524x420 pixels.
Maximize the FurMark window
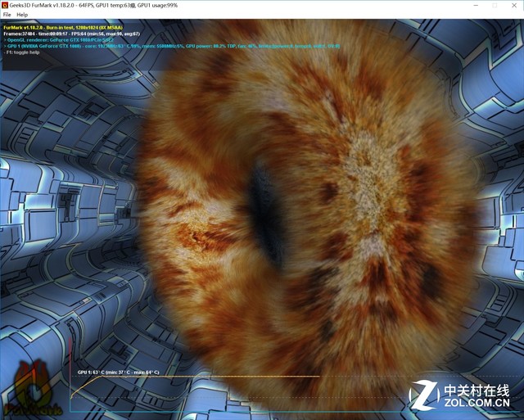[x=495, y=6]
